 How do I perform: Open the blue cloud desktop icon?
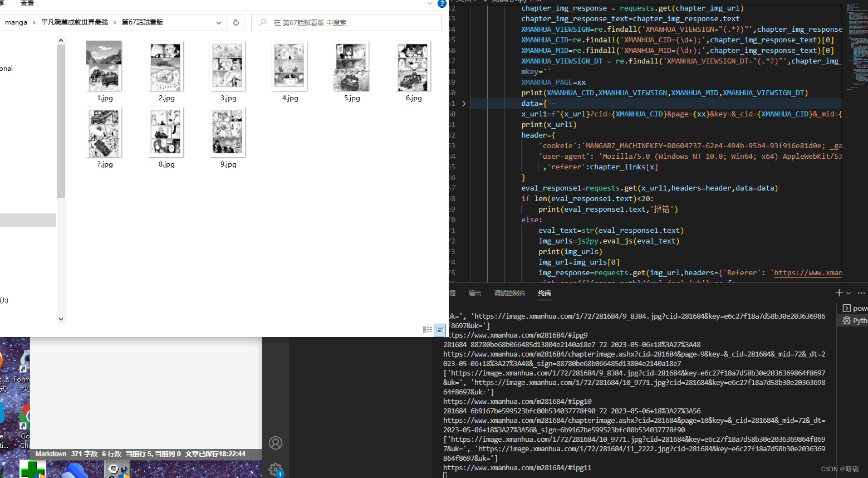75,471
